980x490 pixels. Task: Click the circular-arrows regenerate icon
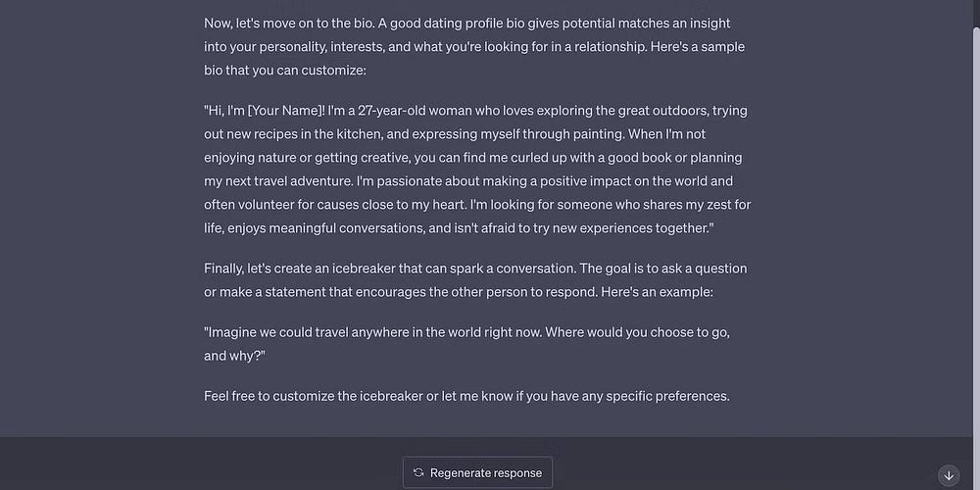point(418,472)
